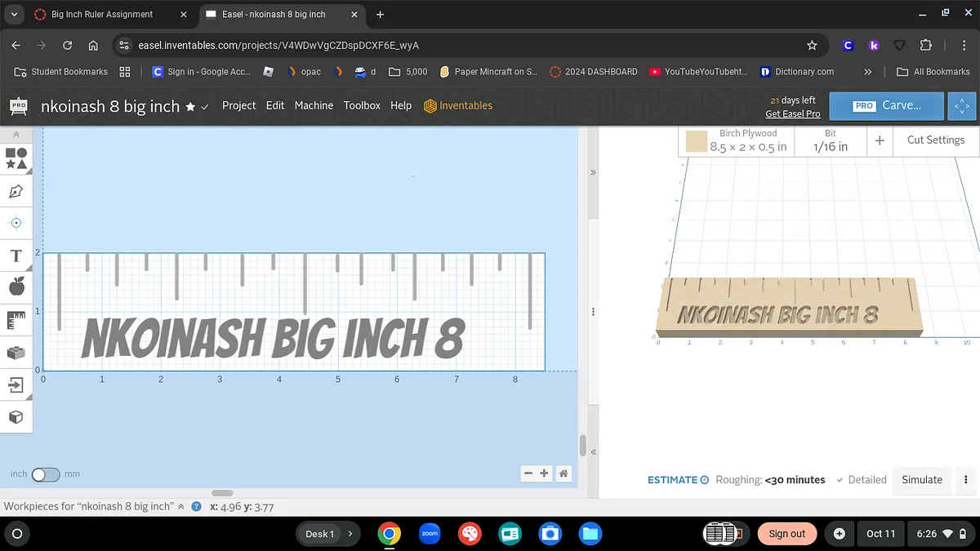This screenshot has height=551, width=980.
Task: Follow the Get Easel Pro link
Action: (x=792, y=113)
